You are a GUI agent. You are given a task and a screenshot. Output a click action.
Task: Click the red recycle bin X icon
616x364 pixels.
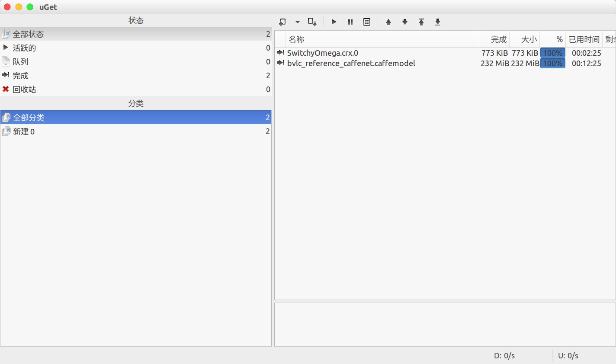(x=6, y=89)
